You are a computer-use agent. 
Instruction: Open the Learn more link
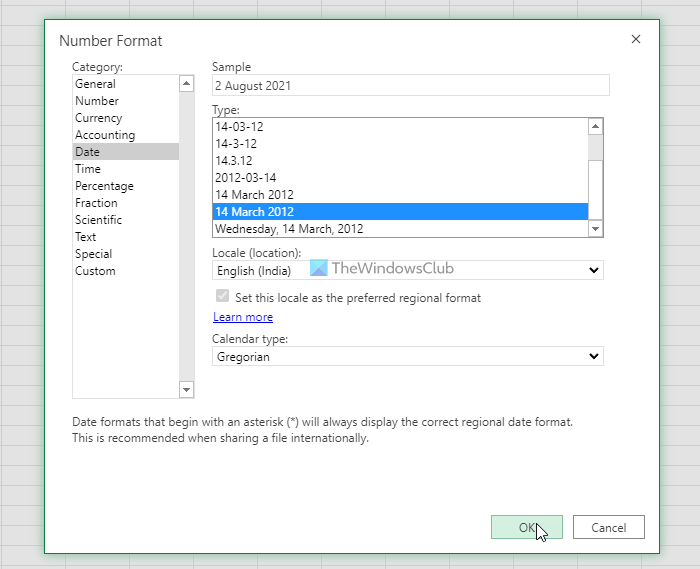point(243,317)
